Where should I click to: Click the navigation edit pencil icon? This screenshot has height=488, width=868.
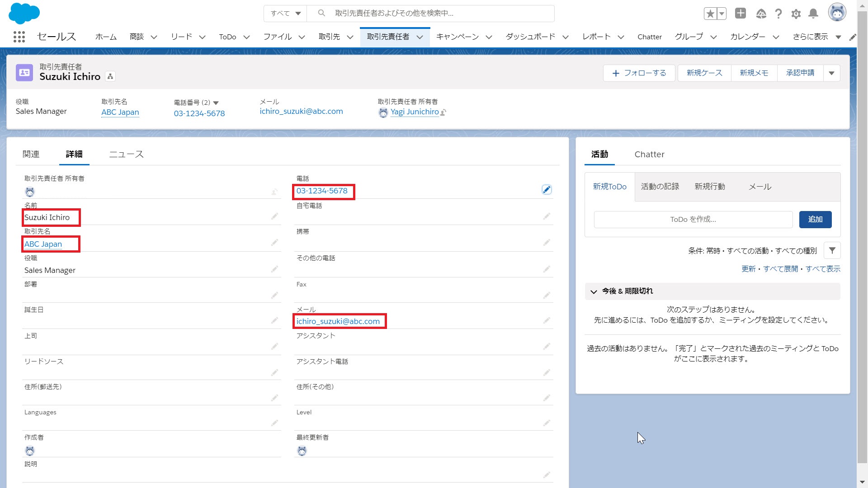click(853, 37)
